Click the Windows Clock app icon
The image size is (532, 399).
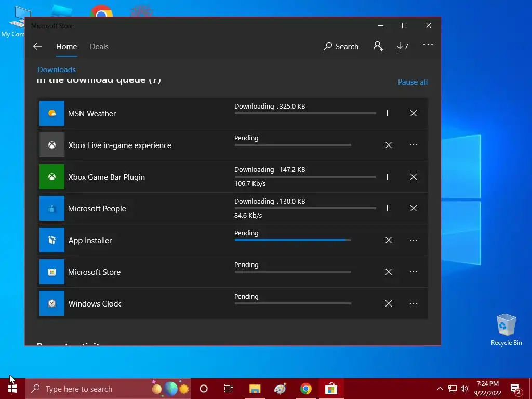52,303
